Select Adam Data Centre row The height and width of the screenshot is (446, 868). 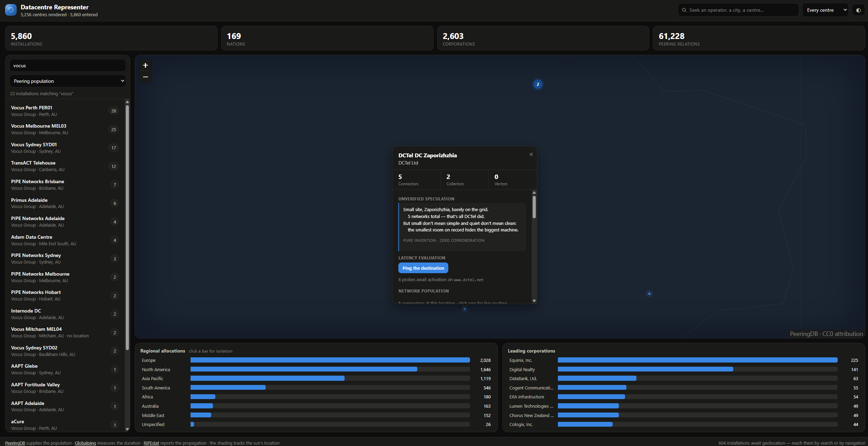click(65, 240)
